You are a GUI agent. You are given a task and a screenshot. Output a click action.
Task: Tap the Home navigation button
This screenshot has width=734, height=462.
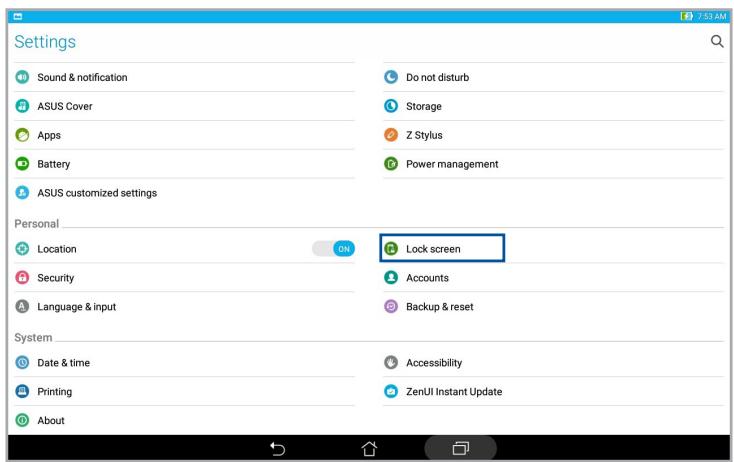[x=369, y=448]
